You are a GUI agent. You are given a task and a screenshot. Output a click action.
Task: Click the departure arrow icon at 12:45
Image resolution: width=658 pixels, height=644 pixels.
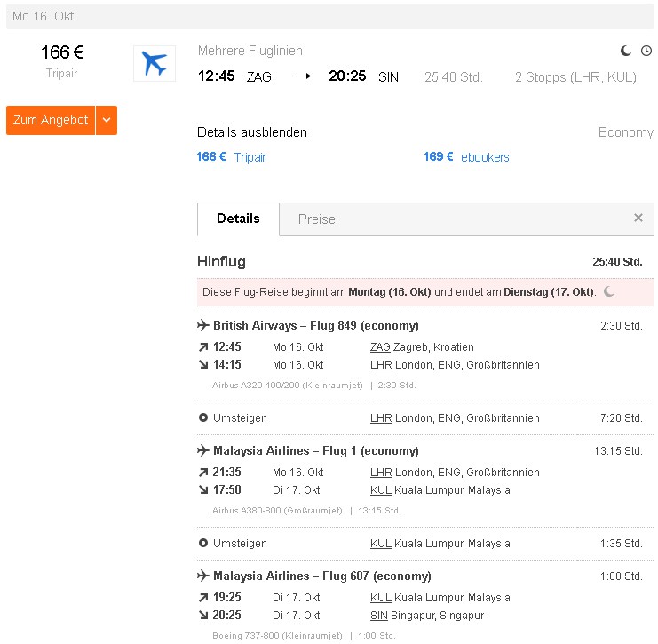click(203, 346)
